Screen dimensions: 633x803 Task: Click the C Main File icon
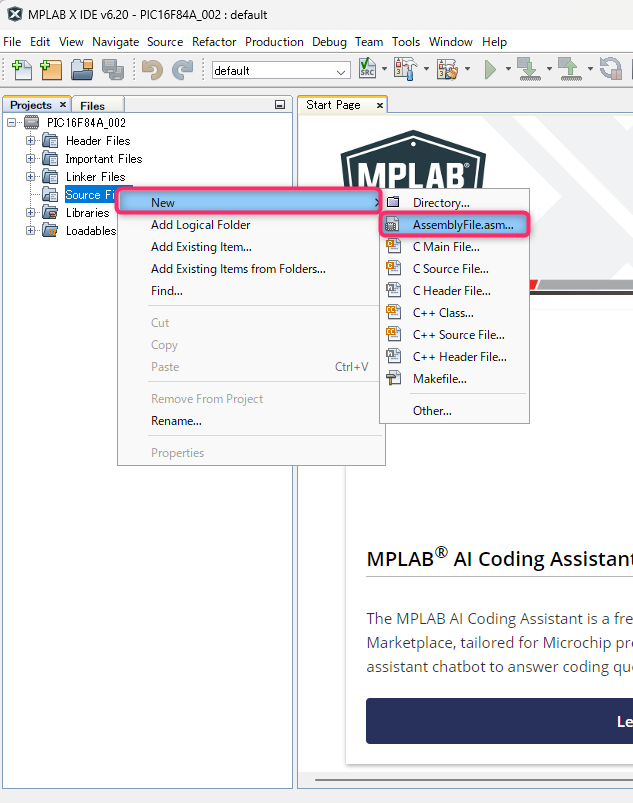click(x=393, y=246)
